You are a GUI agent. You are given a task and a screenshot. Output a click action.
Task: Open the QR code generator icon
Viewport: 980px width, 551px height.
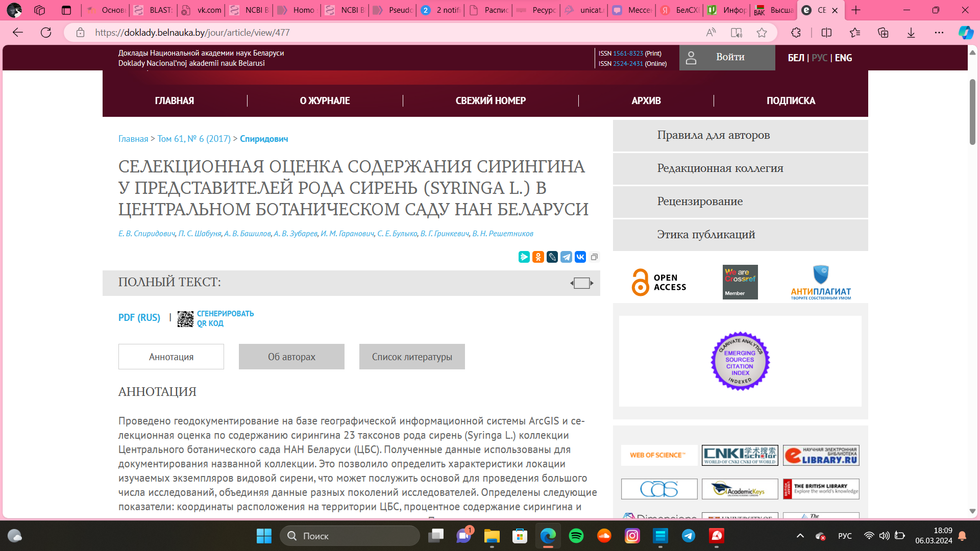185,319
